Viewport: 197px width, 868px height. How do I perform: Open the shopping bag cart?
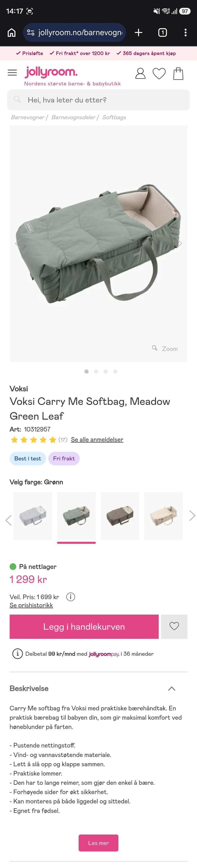pos(178,73)
